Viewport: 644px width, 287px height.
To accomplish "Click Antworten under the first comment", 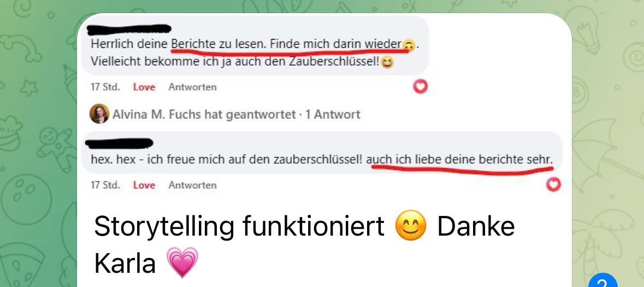I will [x=192, y=87].
